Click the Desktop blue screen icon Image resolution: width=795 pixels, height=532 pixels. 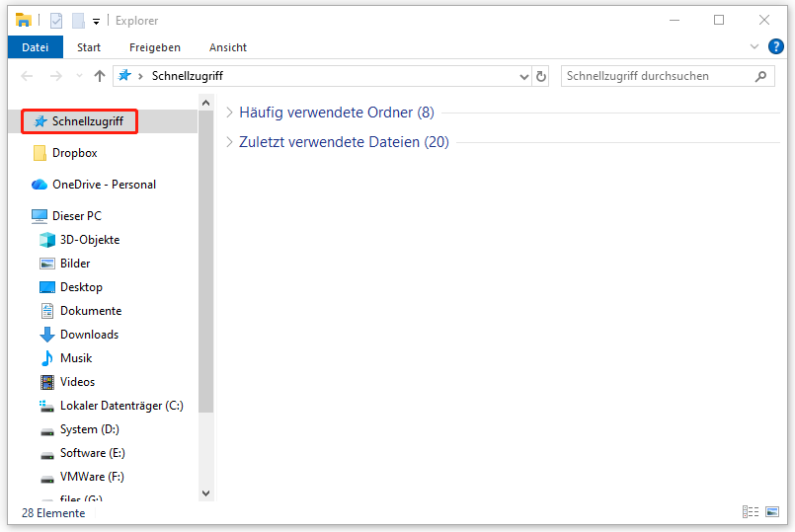pos(47,287)
